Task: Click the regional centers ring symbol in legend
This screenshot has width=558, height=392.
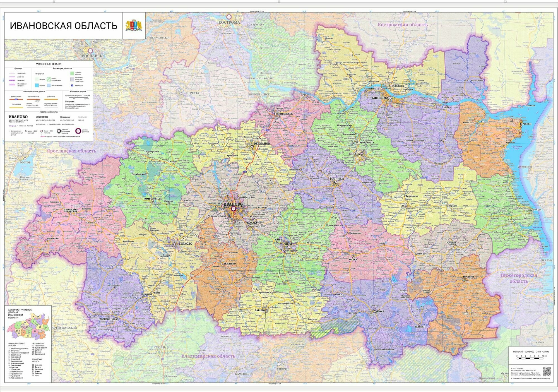Action: 78,131
